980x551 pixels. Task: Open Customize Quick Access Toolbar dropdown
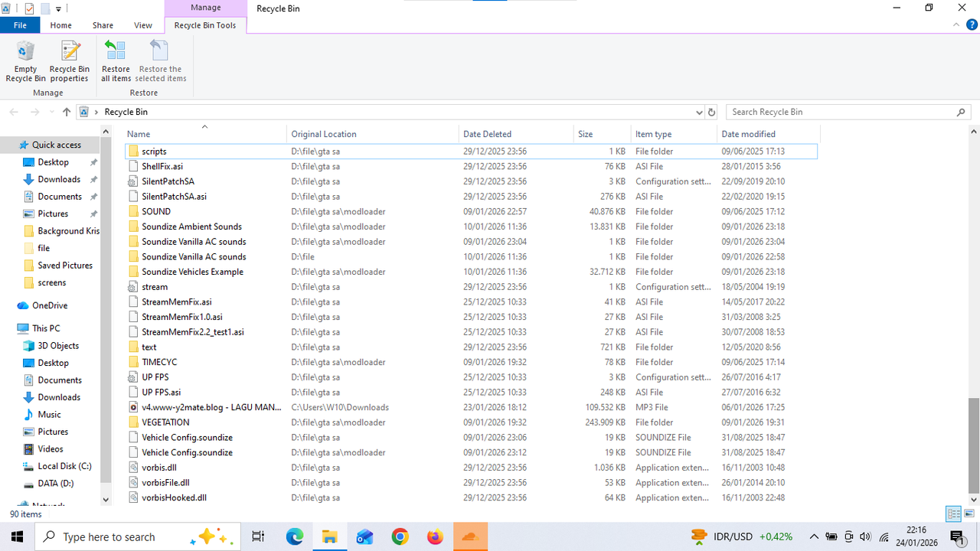click(58, 9)
